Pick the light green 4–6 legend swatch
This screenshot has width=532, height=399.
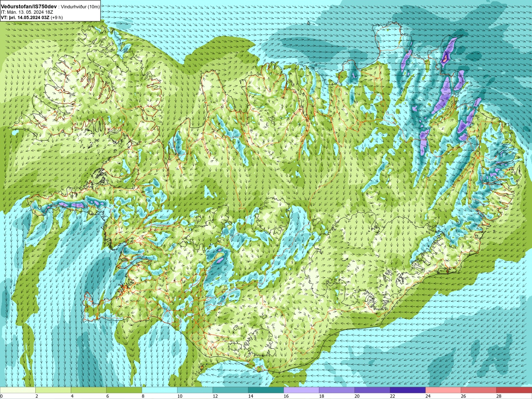coord(89,390)
